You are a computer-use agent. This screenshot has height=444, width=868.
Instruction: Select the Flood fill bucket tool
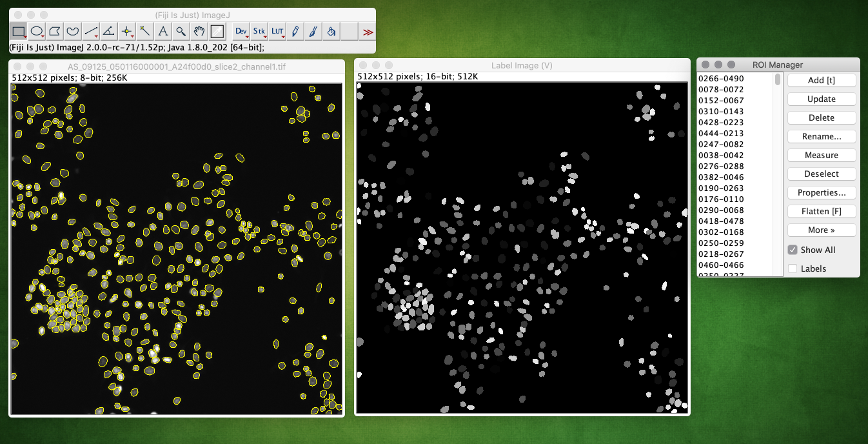tap(331, 30)
